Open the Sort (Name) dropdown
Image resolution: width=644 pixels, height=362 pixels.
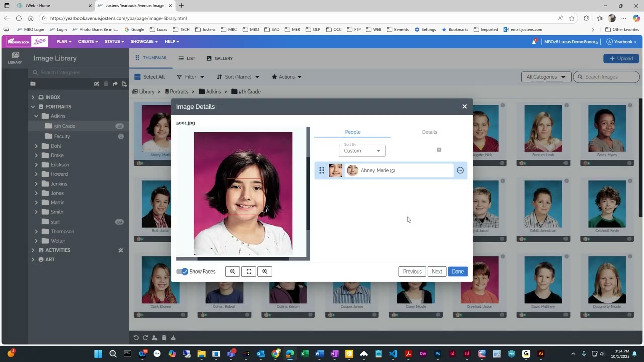[238, 77]
